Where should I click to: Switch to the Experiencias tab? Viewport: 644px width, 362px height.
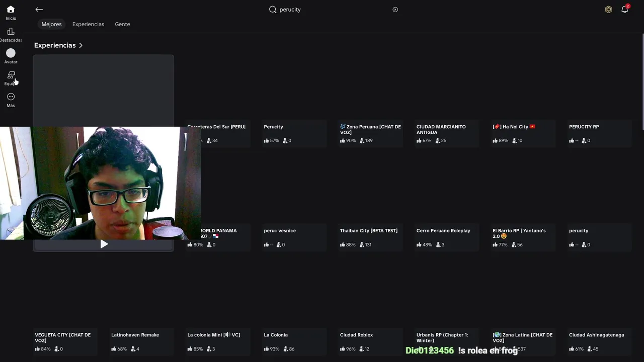(88, 24)
